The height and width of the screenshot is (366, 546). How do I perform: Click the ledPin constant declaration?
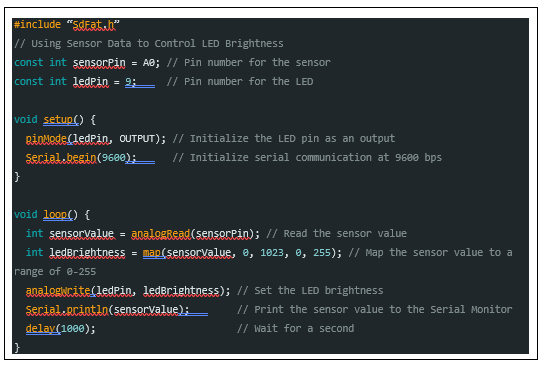click(x=91, y=81)
